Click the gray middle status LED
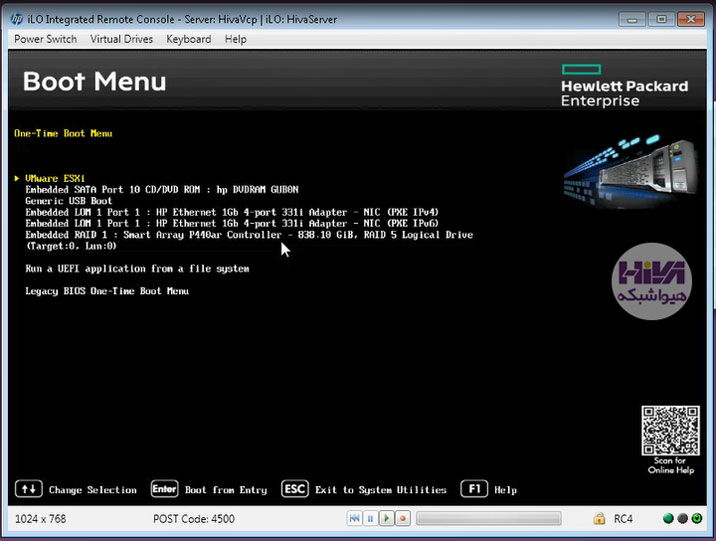This screenshot has width=716, height=541. pos(683,519)
